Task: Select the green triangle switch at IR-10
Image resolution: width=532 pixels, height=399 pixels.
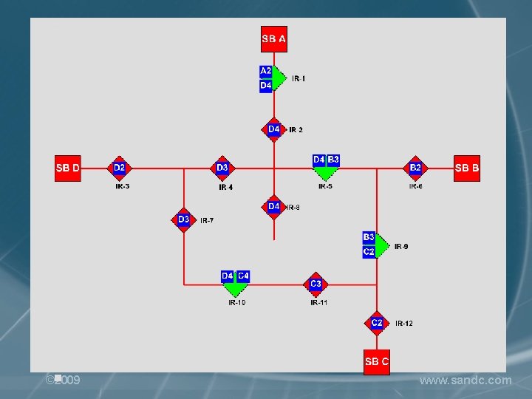Action: [235, 290]
